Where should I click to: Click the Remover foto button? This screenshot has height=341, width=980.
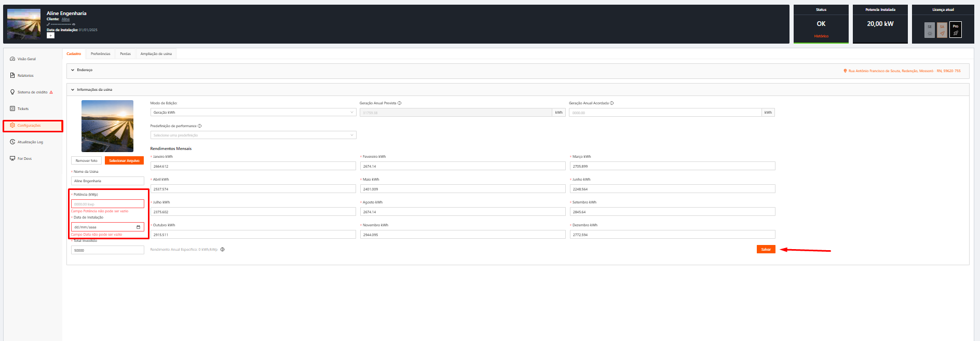click(87, 161)
